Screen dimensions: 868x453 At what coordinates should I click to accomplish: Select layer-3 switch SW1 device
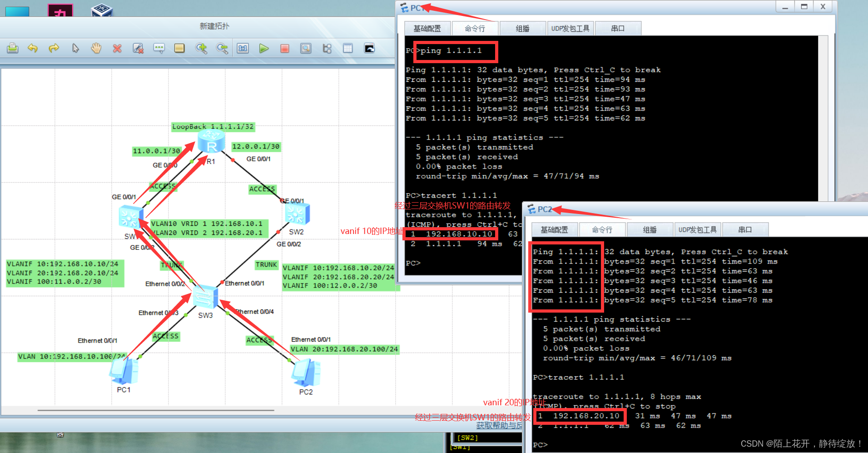[131, 217]
